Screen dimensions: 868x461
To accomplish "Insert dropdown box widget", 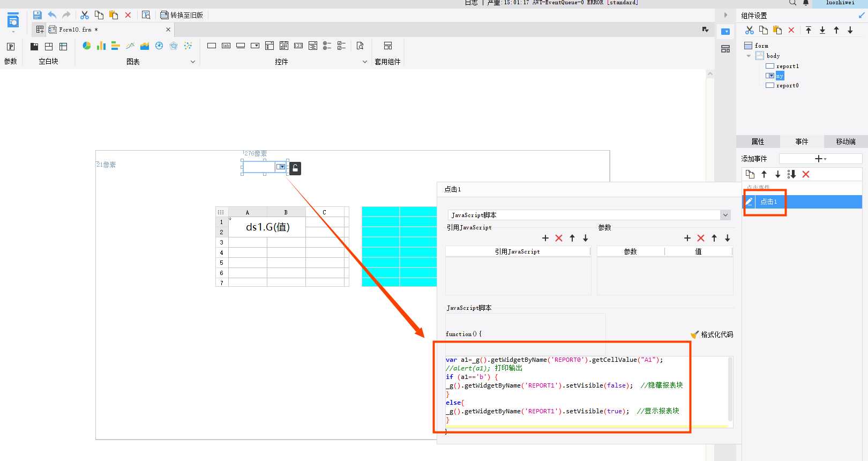I will coord(255,46).
